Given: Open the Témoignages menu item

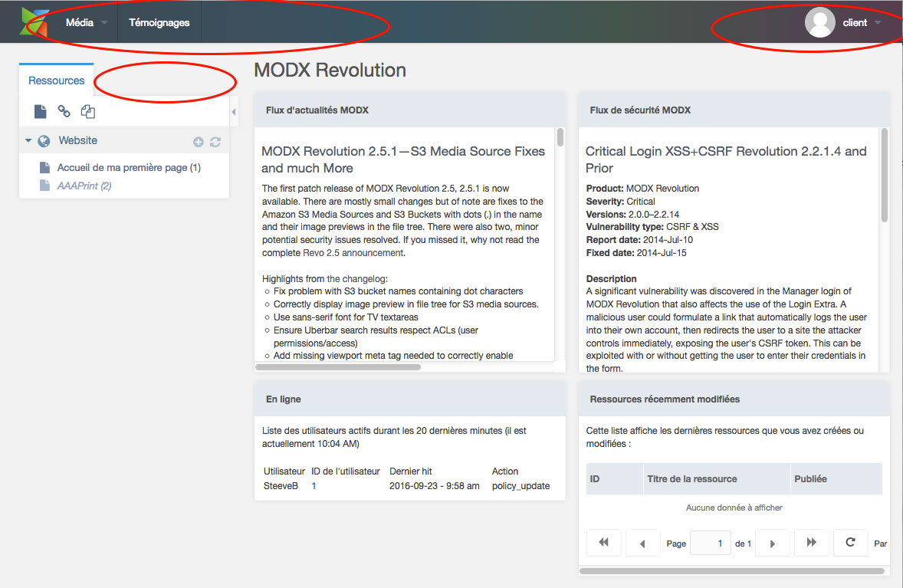Looking at the screenshot, I should click(x=159, y=22).
